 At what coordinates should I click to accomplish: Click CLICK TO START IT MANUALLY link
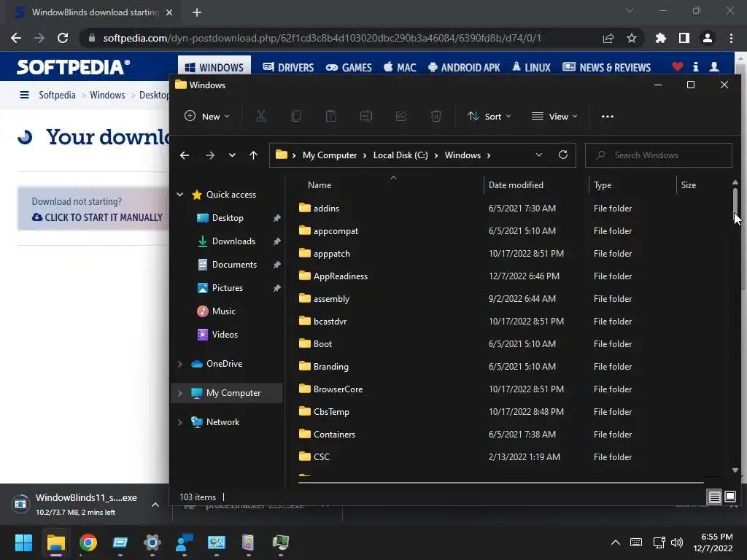click(x=98, y=217)
